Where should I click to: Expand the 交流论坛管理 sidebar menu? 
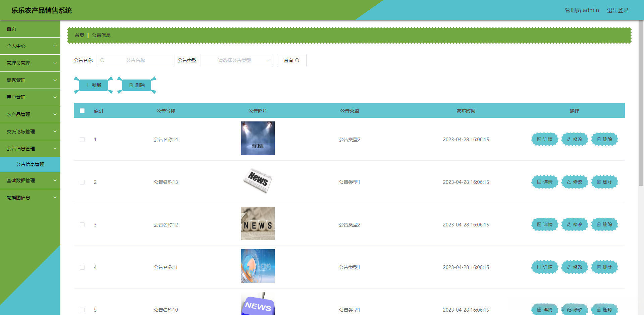(30, 132)
